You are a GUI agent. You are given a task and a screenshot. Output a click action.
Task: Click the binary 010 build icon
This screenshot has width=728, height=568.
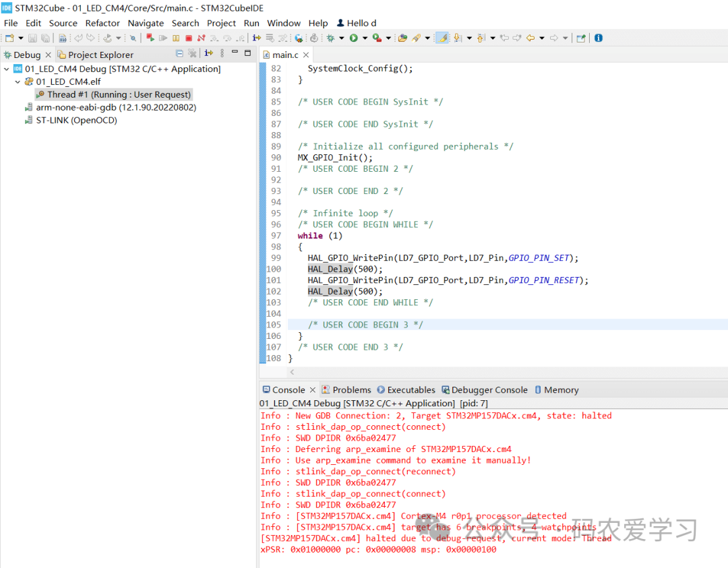[63, 38]
